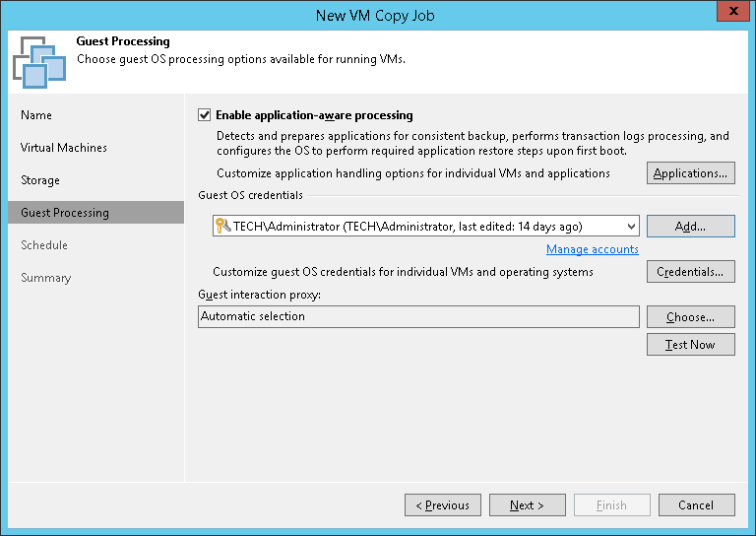Switch to the Storage step

(40, 180)
